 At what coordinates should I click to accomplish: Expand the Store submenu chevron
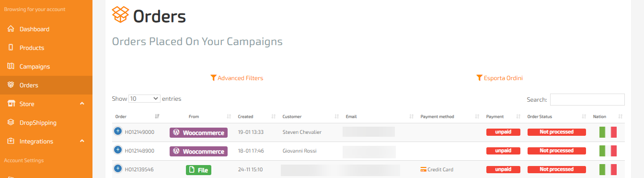(x=82, y=104)
